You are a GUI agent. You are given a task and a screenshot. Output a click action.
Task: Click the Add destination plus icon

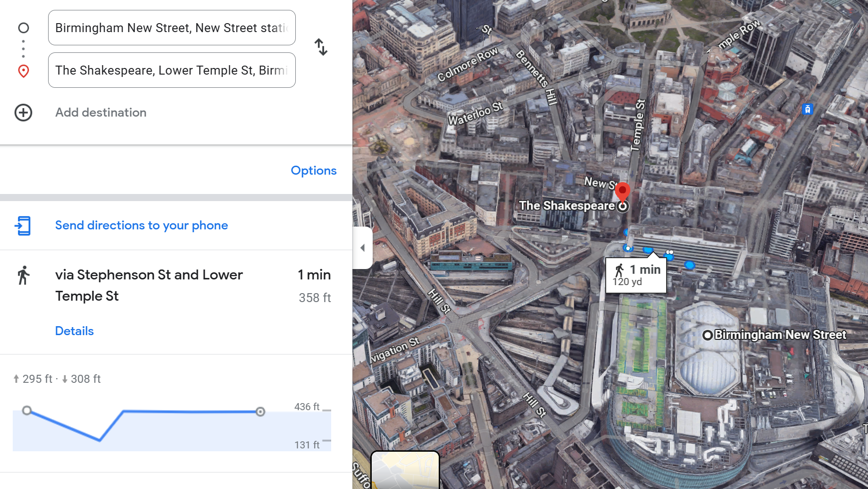[23, 113]
